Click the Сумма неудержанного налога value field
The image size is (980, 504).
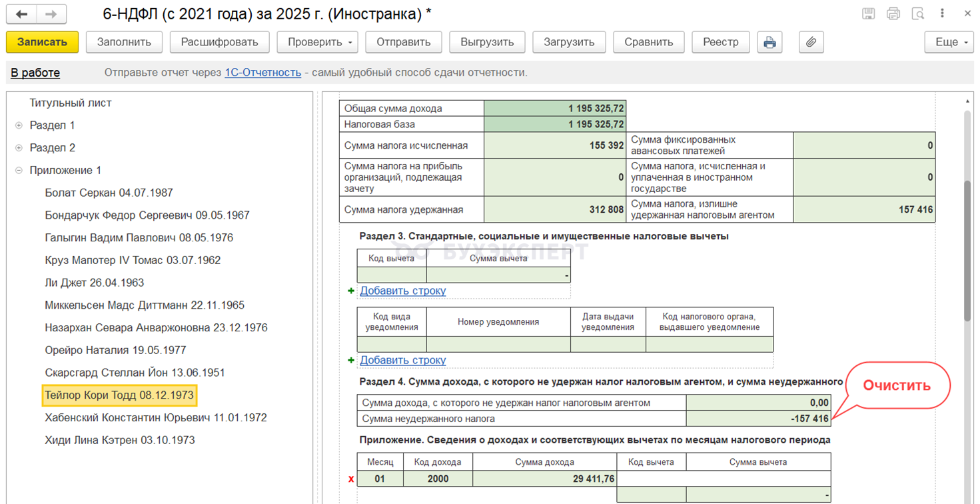[x=758, y=419]
